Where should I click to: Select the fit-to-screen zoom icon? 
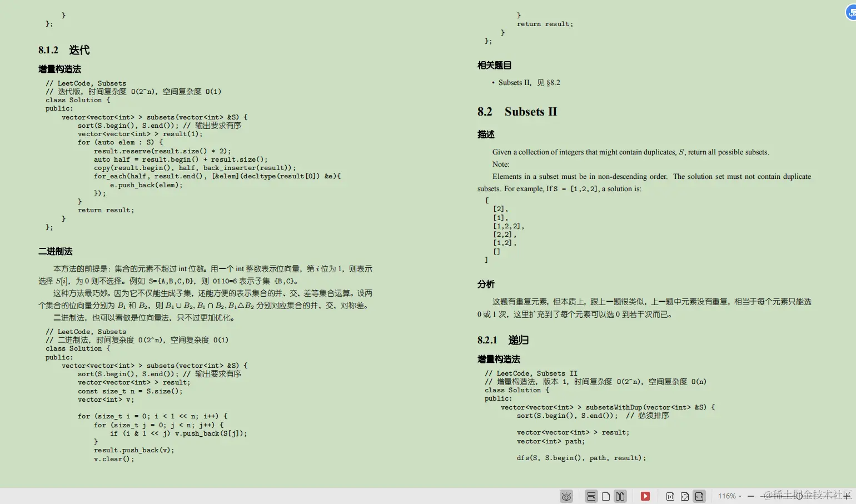(x=684, y=496)
